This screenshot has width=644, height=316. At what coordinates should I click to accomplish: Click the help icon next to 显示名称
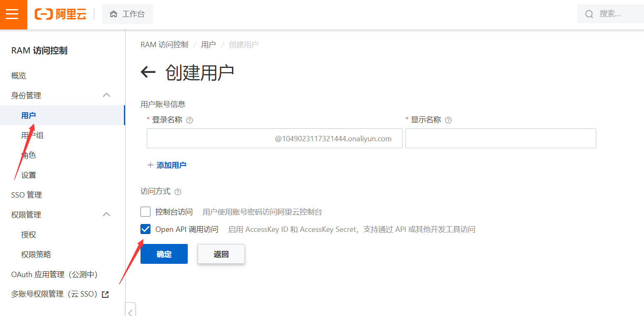tap(448, 120)
